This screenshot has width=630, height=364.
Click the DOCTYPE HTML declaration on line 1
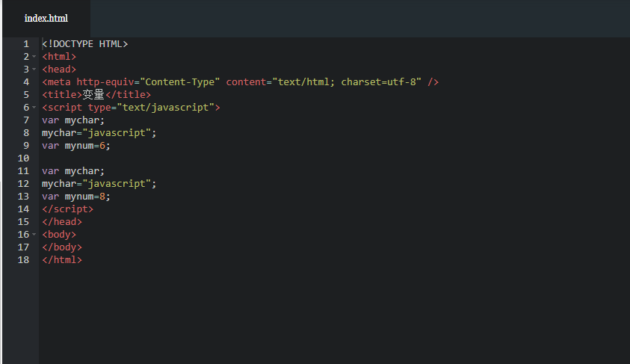[84, 44]
